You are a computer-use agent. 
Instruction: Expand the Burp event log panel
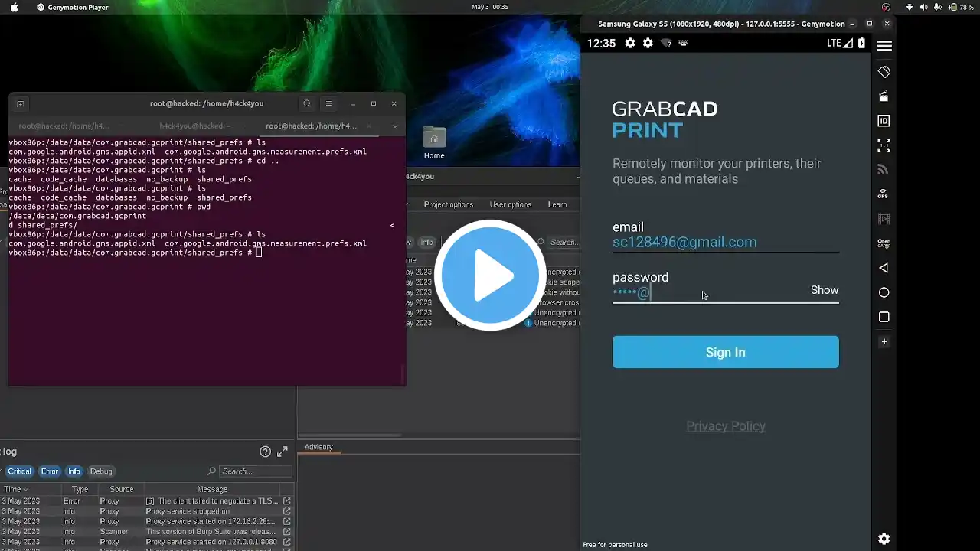pyautogui.click(x=283, y=452)
